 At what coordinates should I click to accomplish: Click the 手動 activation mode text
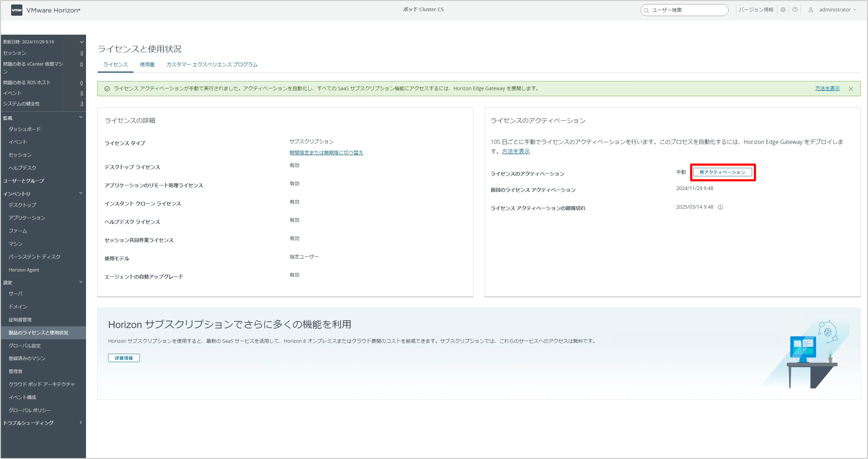[x=681, y=172]
